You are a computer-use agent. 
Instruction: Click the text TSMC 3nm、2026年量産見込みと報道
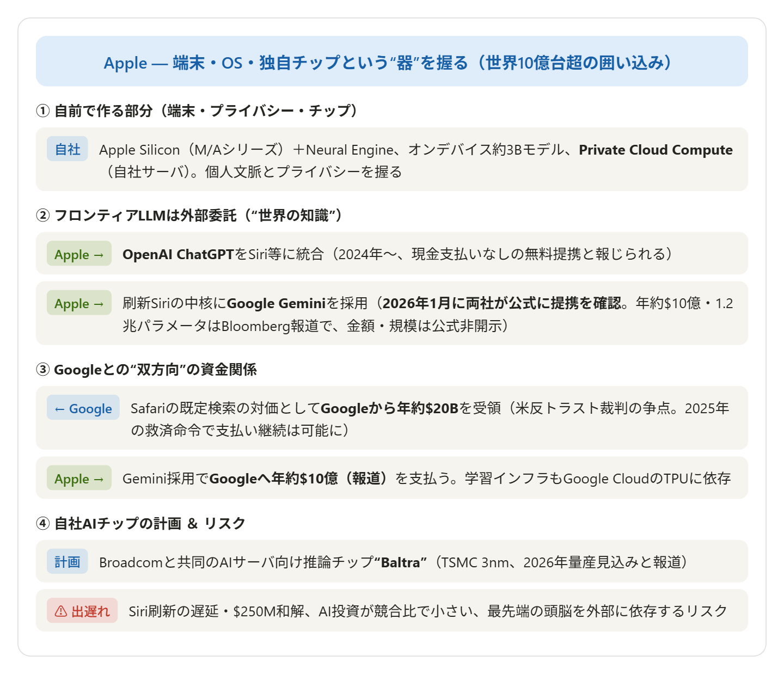click(561, 562)
